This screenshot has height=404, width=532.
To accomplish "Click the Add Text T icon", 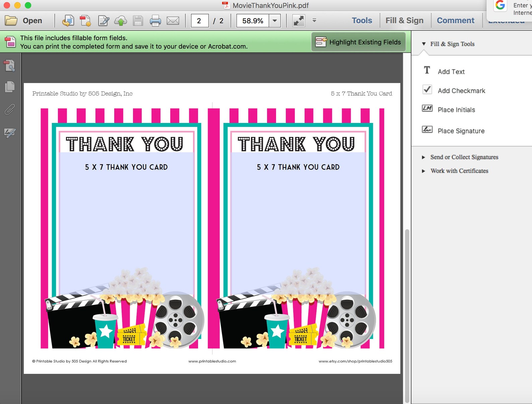I will coord(427,70).
